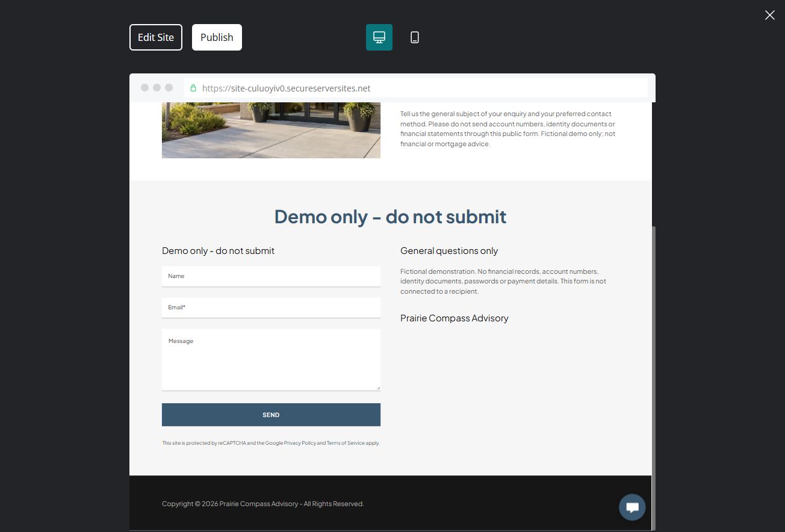The width and height of the screenshot is (785, 532).
Task: Click the 'Tell us the general subject' paragraph
Action: click(x=508, y=129)
